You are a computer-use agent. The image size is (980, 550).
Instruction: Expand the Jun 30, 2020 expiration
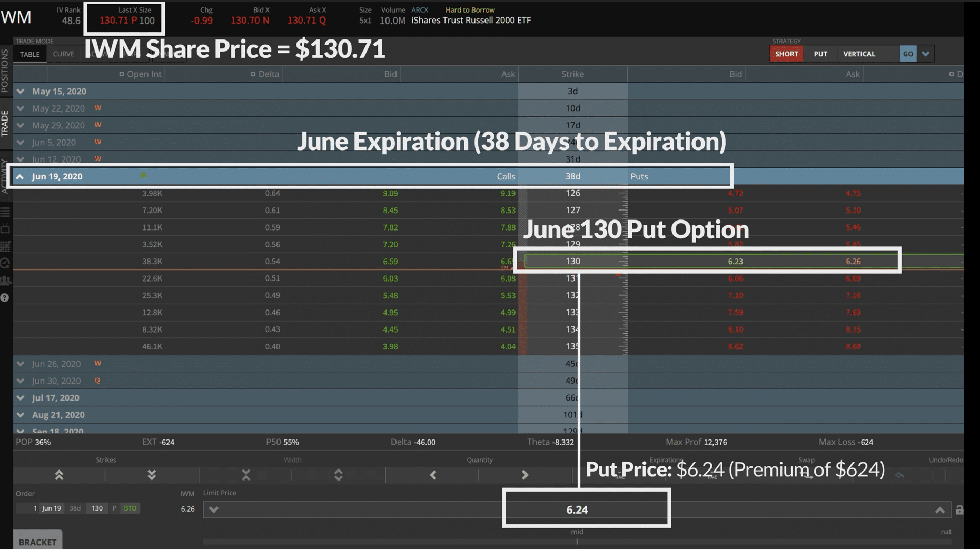(x=21, y=381)
